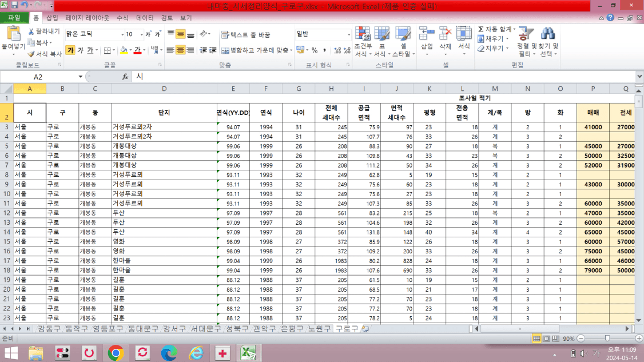Screen dimensions: 644x362
Task: Toggle 텍스트 줄 바꿈 wrap text
Action: coord(245,34)
